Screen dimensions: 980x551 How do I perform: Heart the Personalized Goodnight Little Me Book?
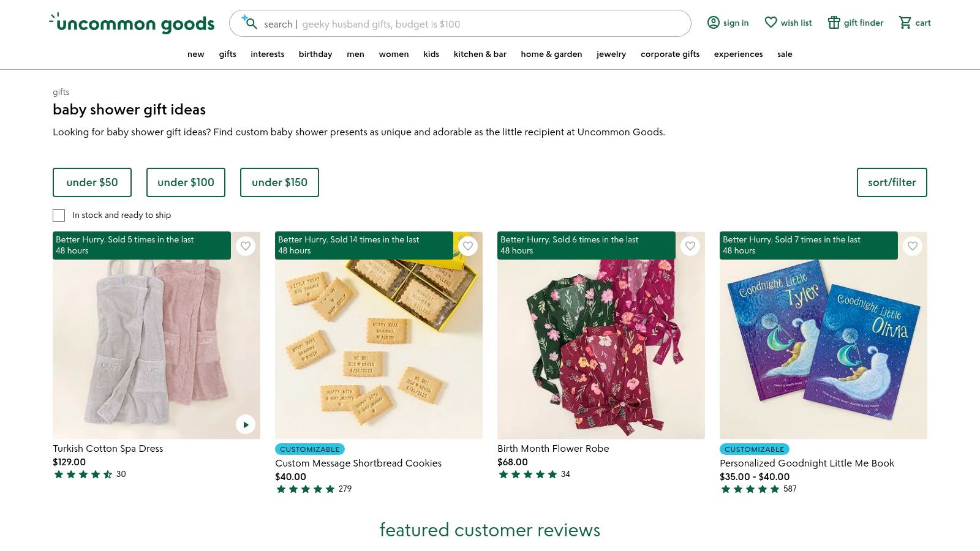(x=913, y=246)
